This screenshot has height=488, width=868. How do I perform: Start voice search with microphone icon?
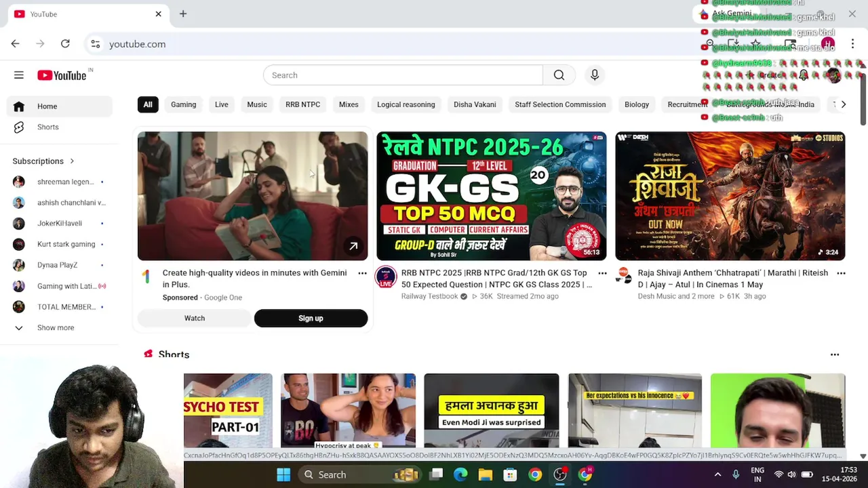(595, 75)
